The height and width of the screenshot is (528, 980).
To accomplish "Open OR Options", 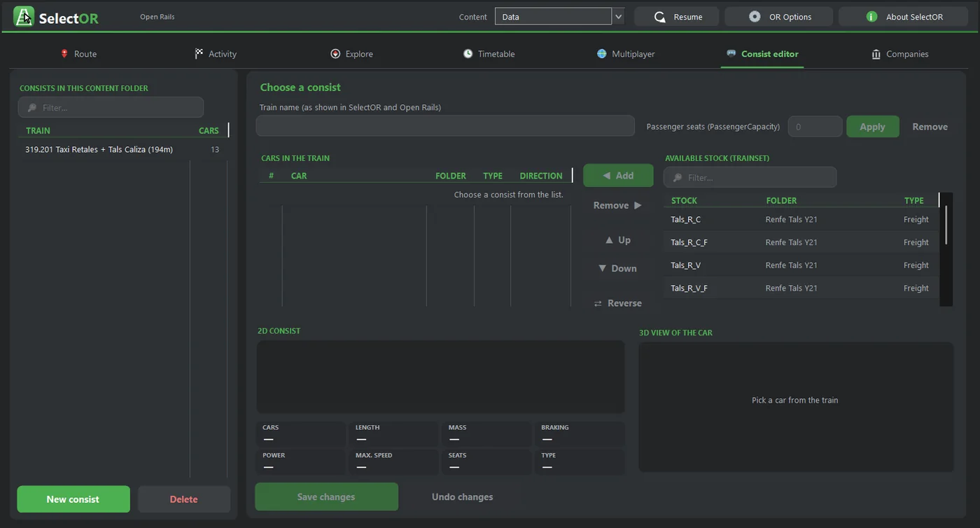I will [778, 17].
